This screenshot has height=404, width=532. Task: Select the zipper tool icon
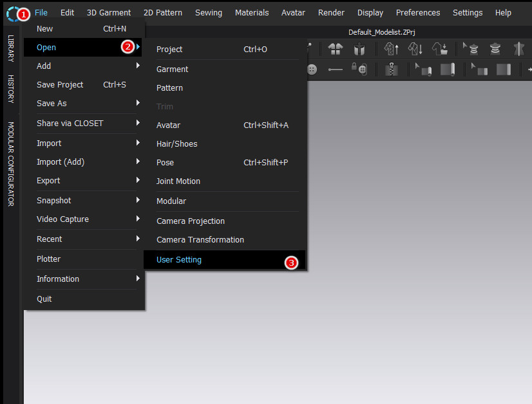coord(390,69)
